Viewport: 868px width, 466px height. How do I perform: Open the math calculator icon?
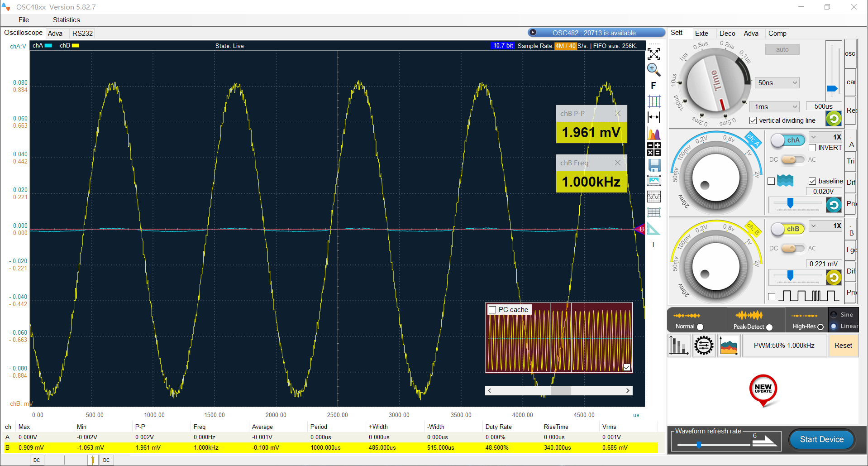pos(654,149)
